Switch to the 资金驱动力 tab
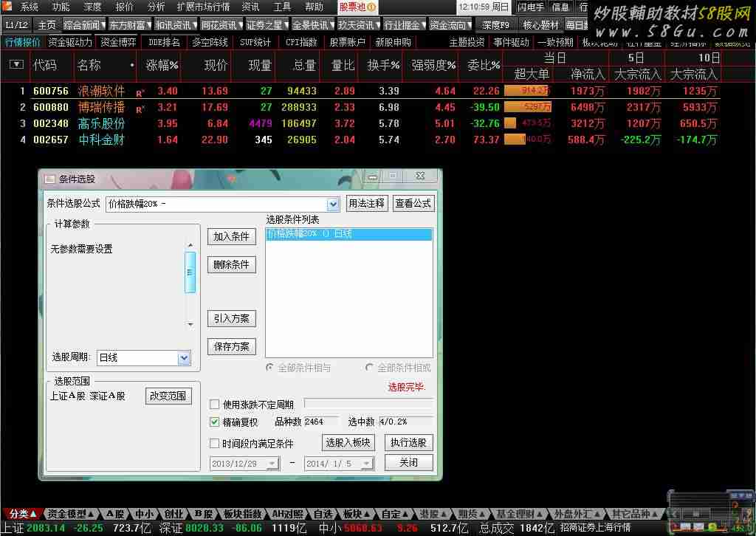756x536 pixels. (x=70, y=42)
